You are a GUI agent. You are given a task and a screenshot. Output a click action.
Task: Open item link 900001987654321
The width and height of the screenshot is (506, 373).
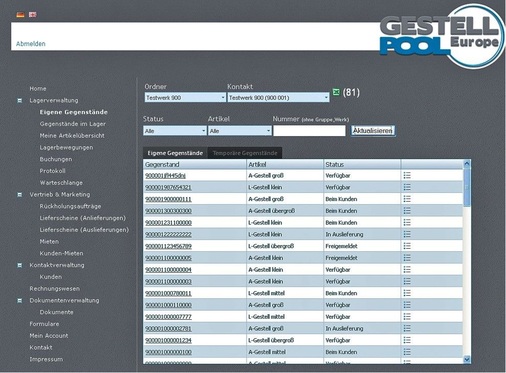168,187
